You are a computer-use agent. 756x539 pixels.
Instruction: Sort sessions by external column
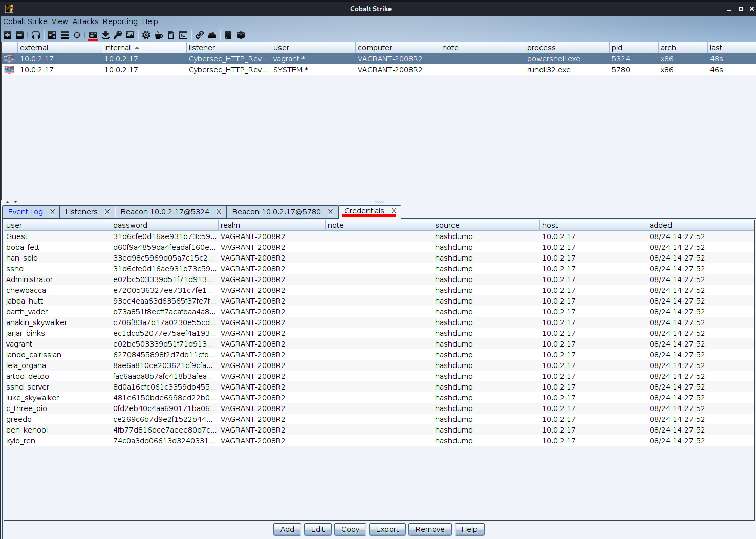[x=60, y=48]
